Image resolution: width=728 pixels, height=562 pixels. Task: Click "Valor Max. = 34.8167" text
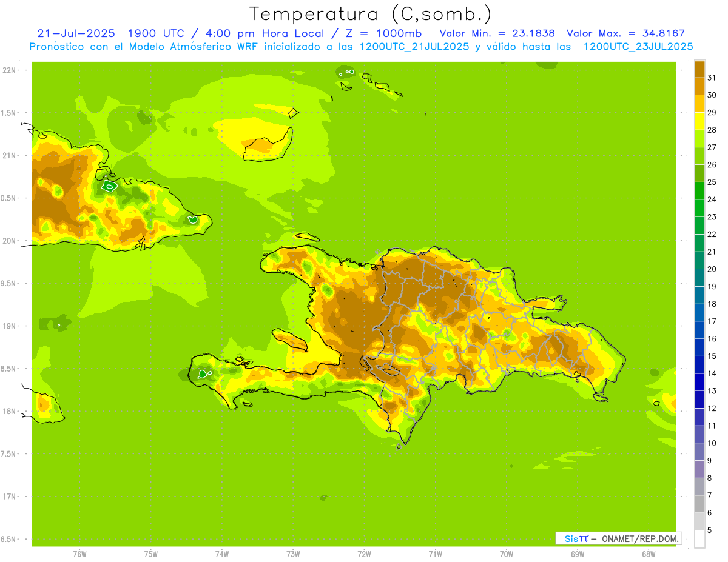626,33
